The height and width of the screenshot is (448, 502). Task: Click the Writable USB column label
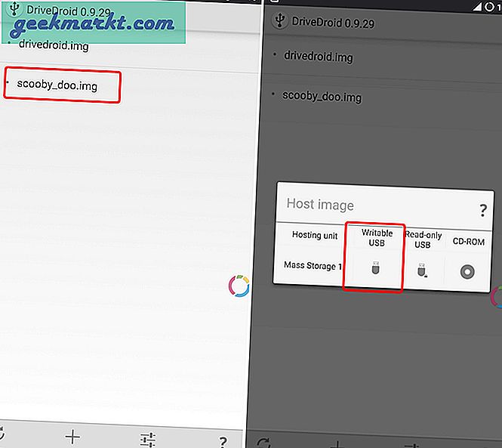pyautogui.click(x=376, y=239)
